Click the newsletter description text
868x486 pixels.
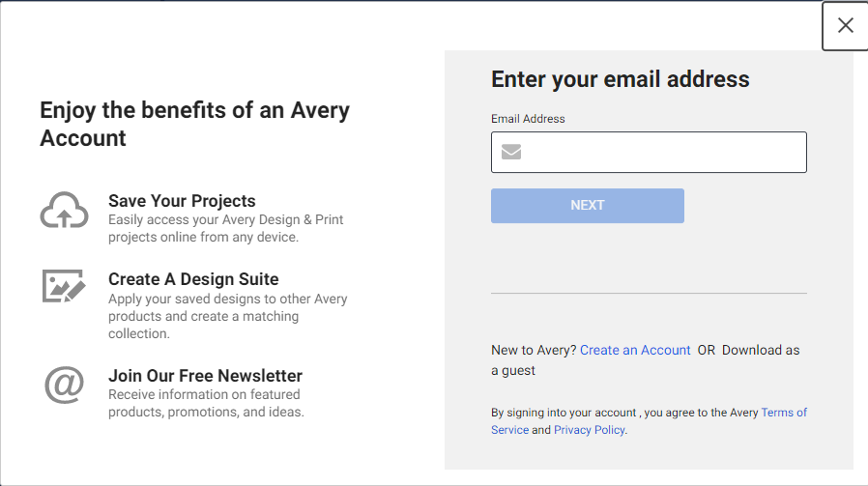pos(206,403)
